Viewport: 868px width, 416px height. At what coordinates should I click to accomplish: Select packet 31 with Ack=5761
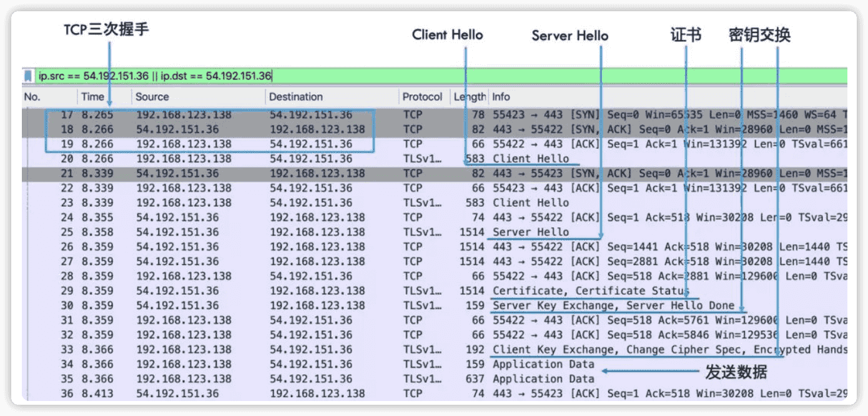tap(435, 320)
